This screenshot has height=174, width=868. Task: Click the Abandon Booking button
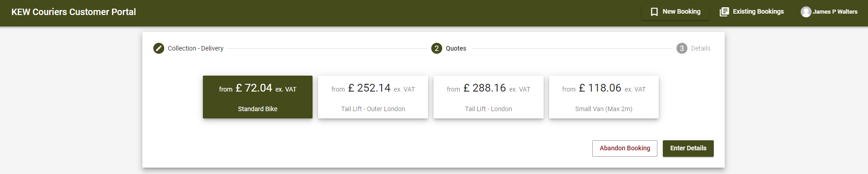625,148
